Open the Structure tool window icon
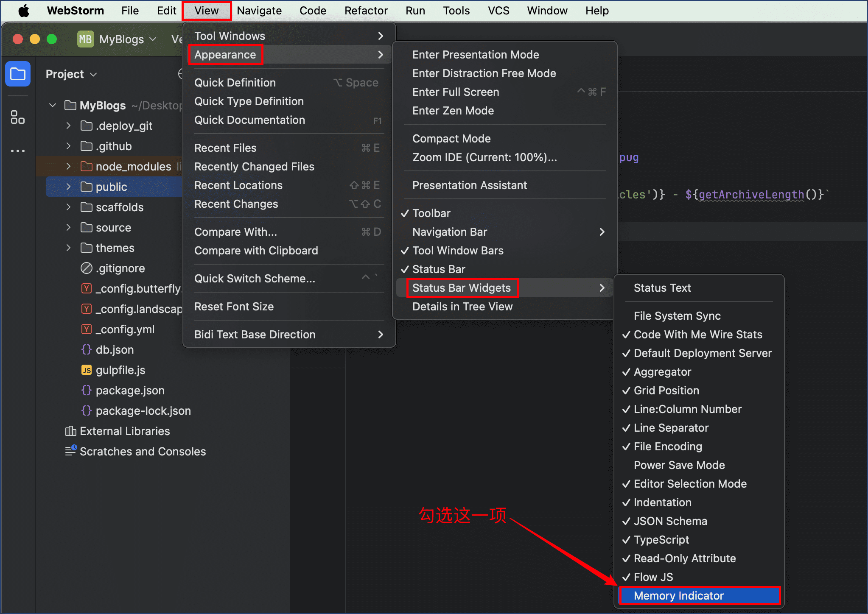This screenshot has width=868, height=614. point(18,117)
